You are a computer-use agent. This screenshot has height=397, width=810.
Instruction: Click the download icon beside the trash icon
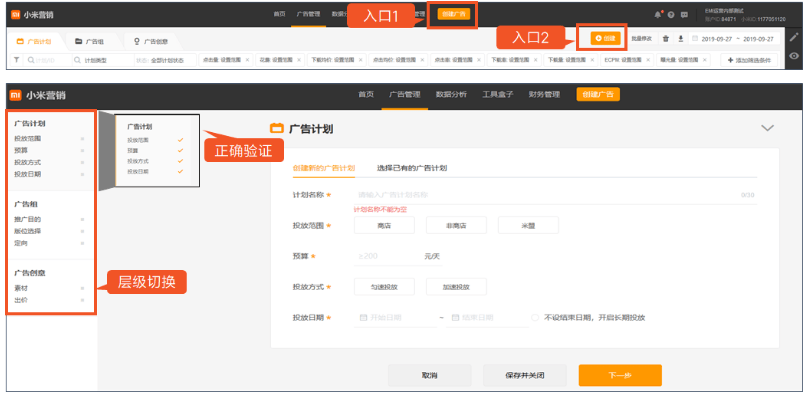click(680, 39)
